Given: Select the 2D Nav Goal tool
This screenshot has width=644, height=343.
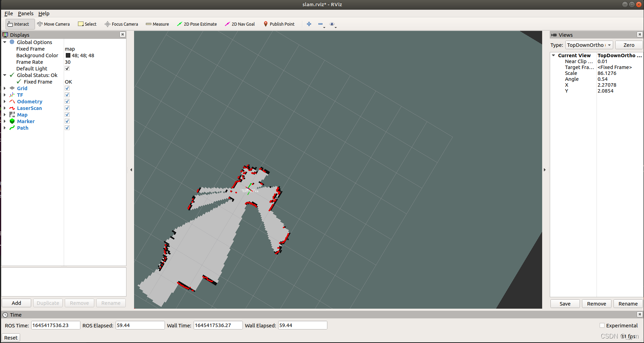Looking at the screenshot, I should point(240,24).
